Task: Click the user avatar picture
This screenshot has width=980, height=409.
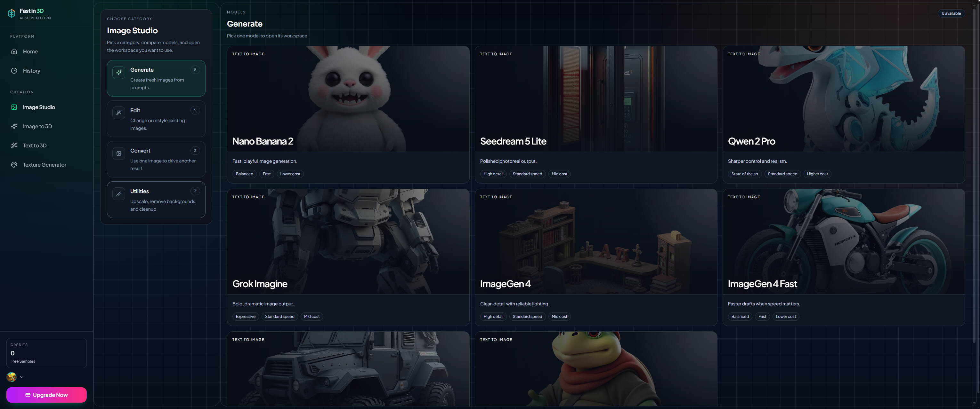Action: [x=12, y=377]
